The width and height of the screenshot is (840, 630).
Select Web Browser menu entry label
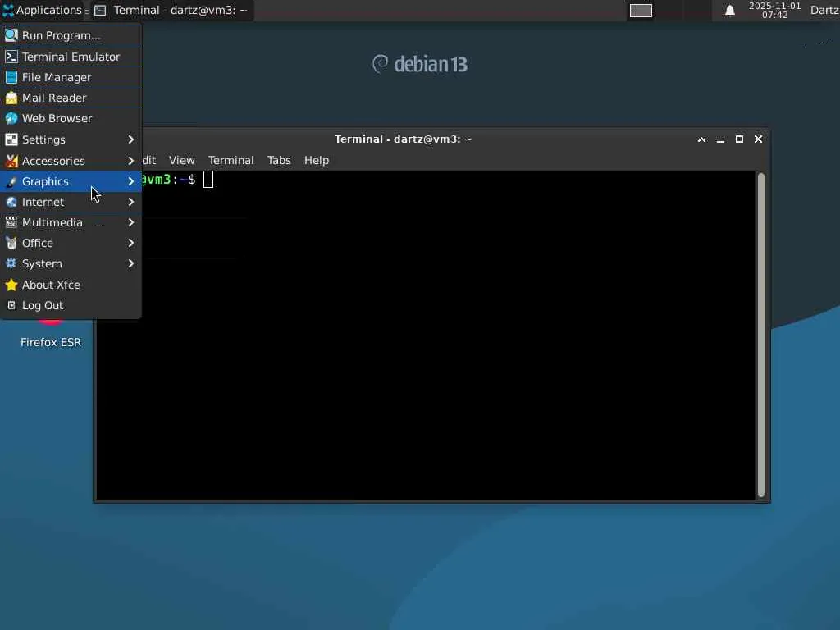[57, 118]
